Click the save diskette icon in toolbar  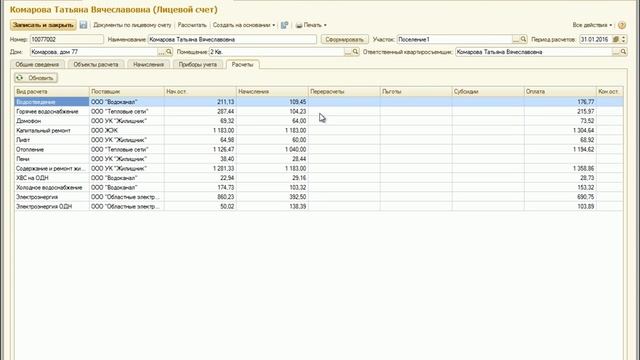[83, 25]
